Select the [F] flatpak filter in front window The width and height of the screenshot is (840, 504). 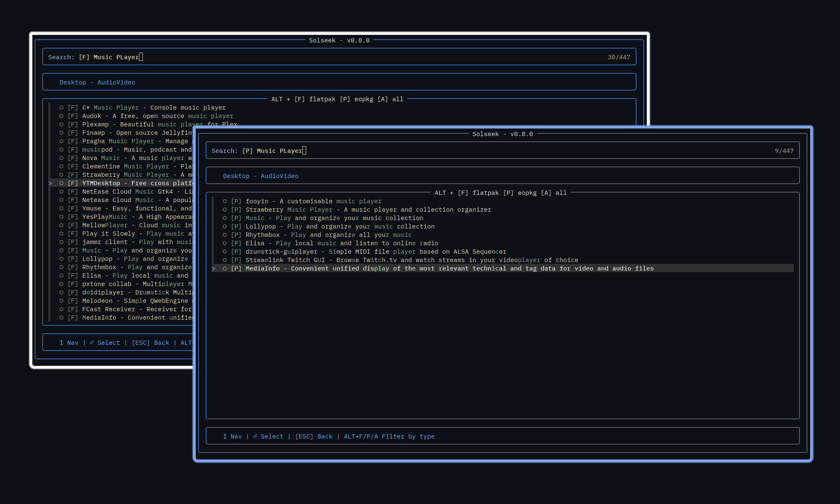tap(478, 193)
